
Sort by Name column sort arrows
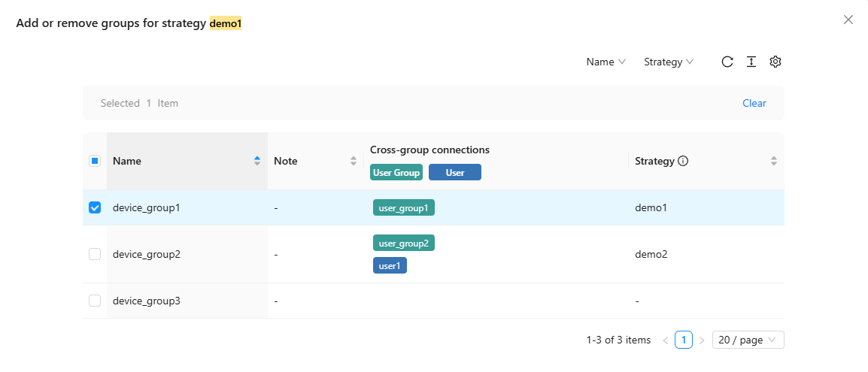tap(257, 161)
